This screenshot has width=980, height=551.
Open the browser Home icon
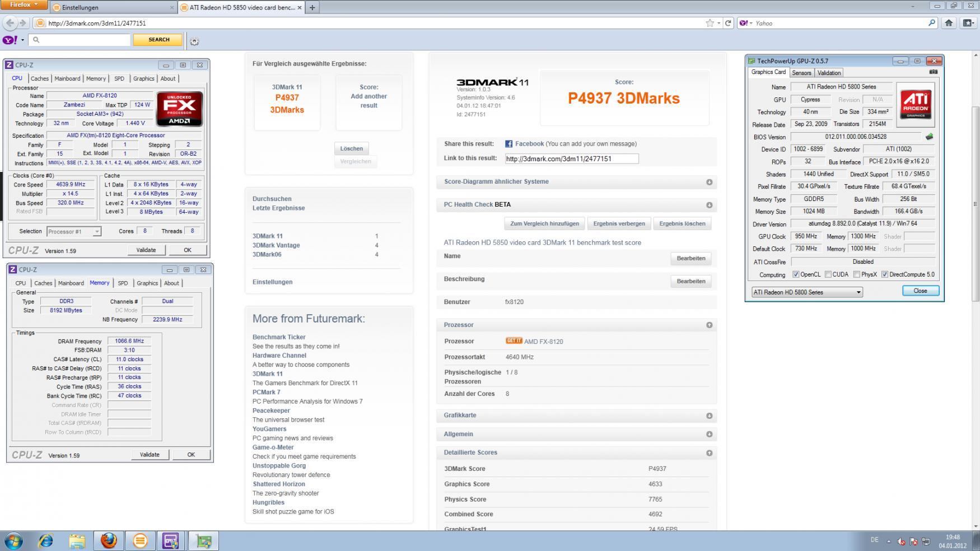point(949,23)
